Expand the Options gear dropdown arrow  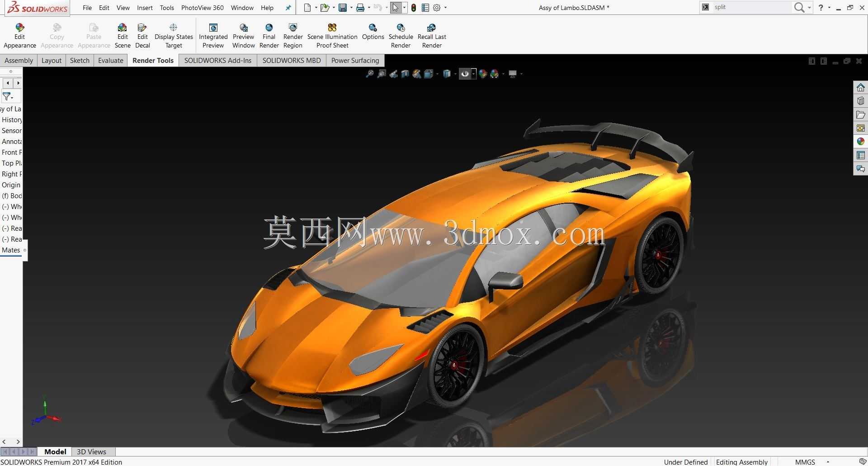coord(446,8)
